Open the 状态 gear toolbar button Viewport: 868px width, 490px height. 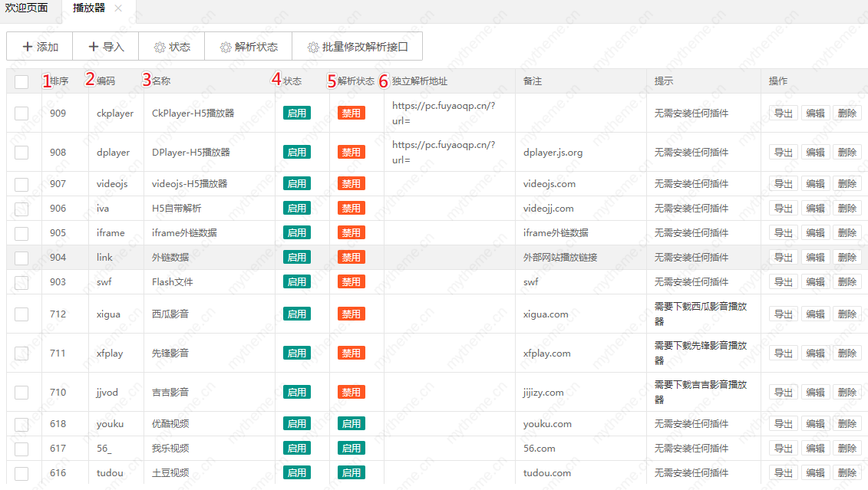(172, 47)
